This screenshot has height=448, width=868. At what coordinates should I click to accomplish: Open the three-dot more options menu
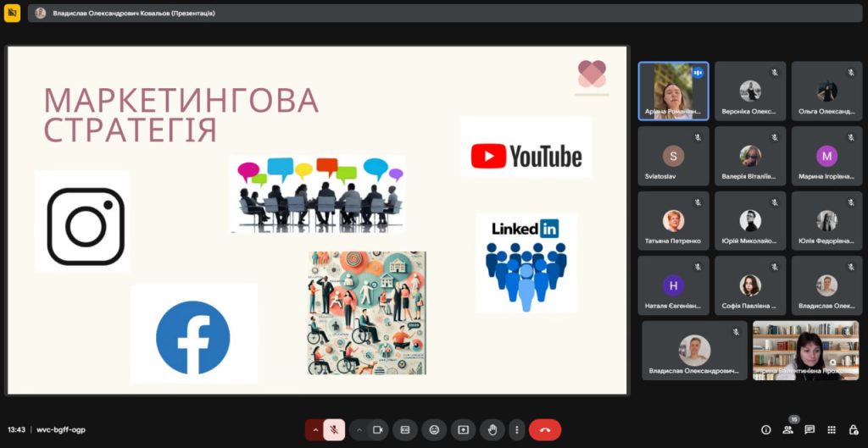pos(517,429)
